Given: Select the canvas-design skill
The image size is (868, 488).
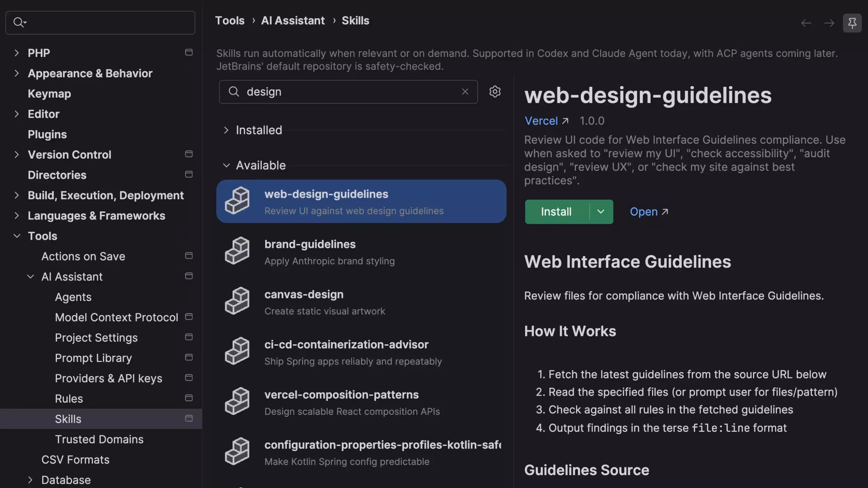Looking at the screenshot, I should coord(361,302).
